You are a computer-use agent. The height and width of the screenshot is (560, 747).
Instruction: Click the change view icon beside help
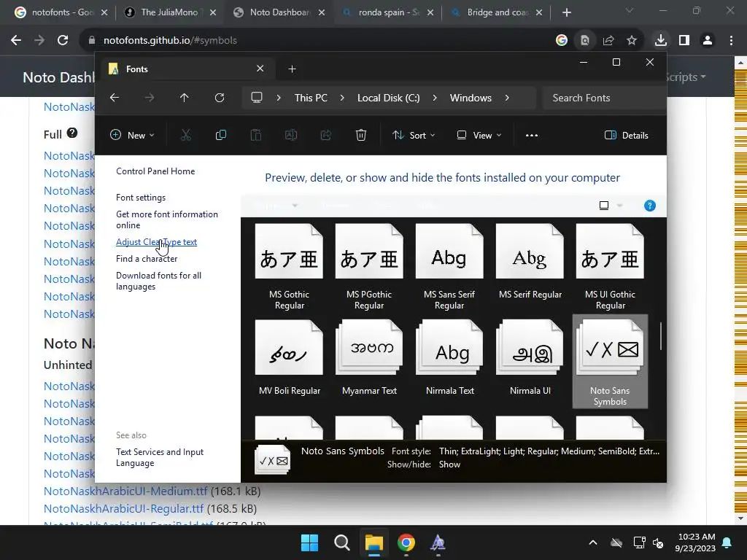click(x=603, y=205)
